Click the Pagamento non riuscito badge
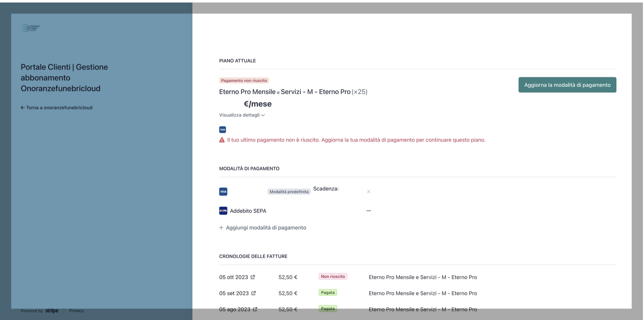The width and height of the screenshot is (644, 320). tap(244, 81)
